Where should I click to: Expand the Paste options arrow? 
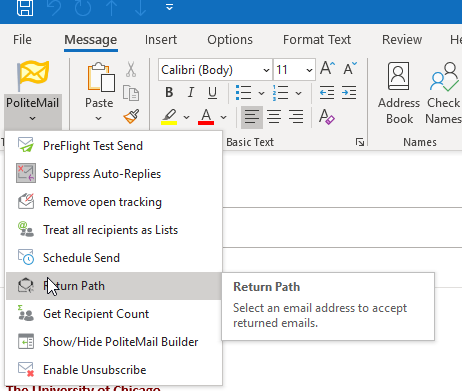click(98, 118)
